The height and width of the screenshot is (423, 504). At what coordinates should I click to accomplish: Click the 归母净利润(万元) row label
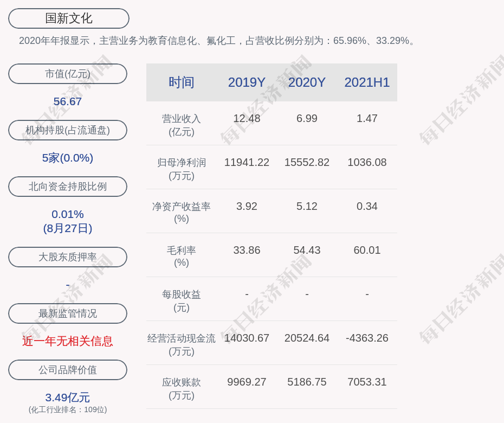182,169
